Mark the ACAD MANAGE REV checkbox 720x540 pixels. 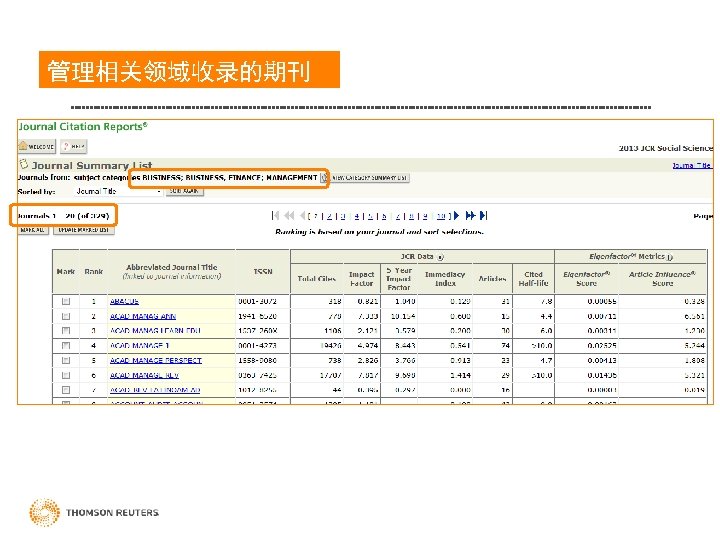tap(66, 375)
